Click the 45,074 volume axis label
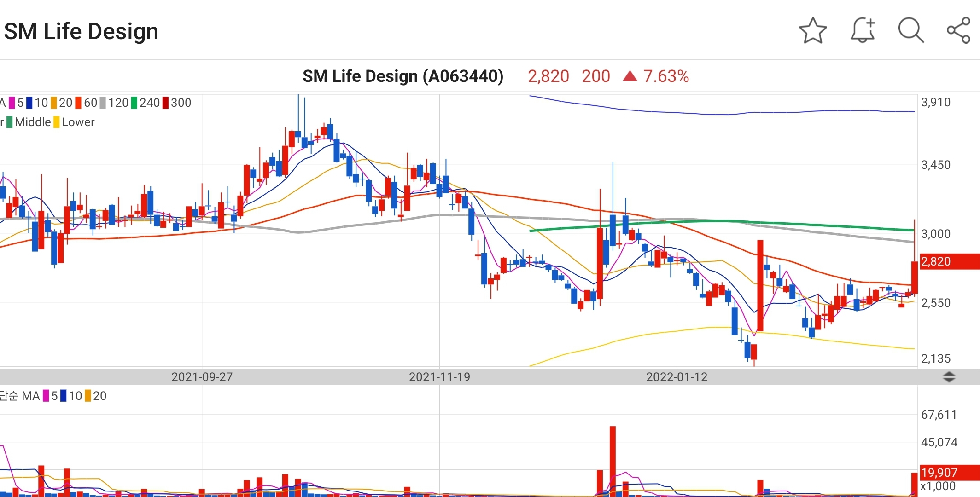The height and width of the screenshot is (497, 980). 939,442
